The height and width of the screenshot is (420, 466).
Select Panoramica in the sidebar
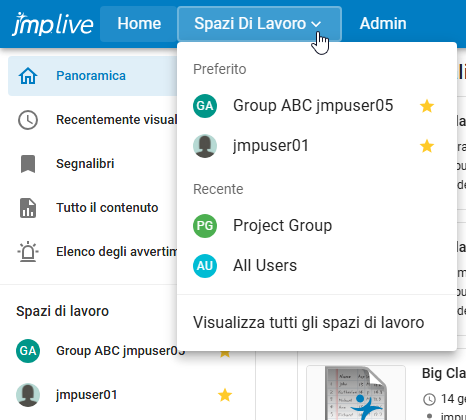click(x=93, y=76)
